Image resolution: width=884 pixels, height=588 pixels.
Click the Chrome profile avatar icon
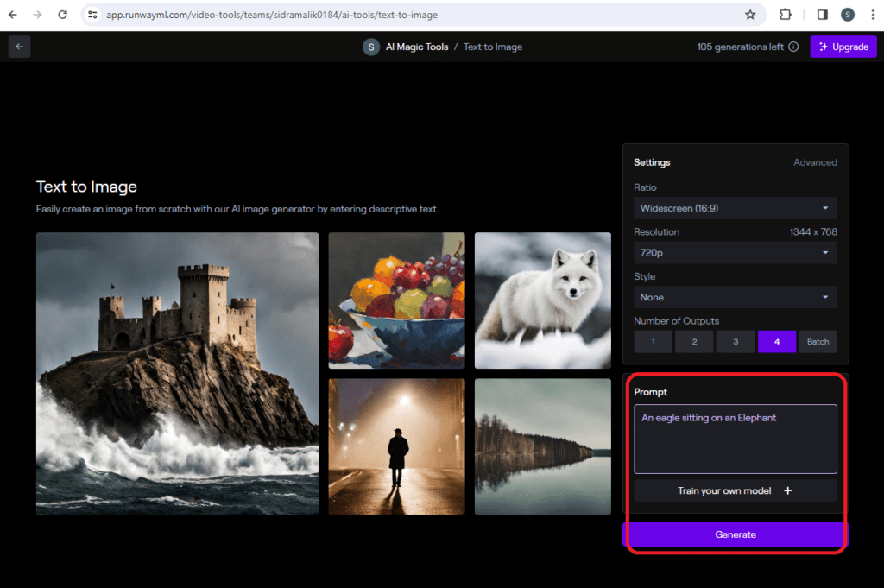click(847, 14)
